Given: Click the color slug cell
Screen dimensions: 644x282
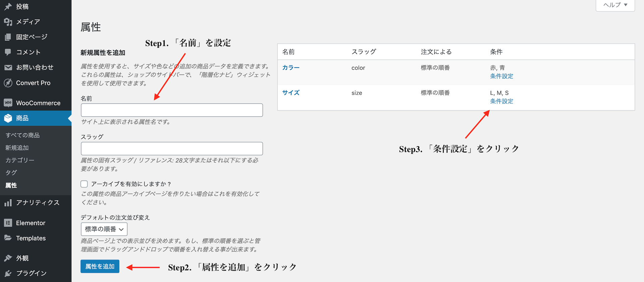Looking at the screenshot, I should click(358, 68).
